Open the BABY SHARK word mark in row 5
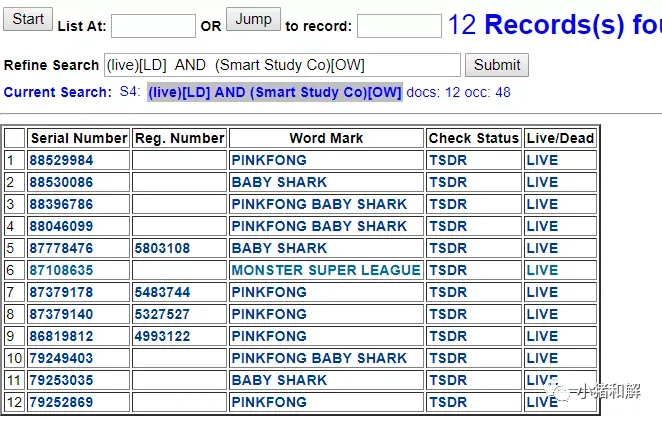The width and height of the screenshot is (662, 421). [x=279, y=248]
